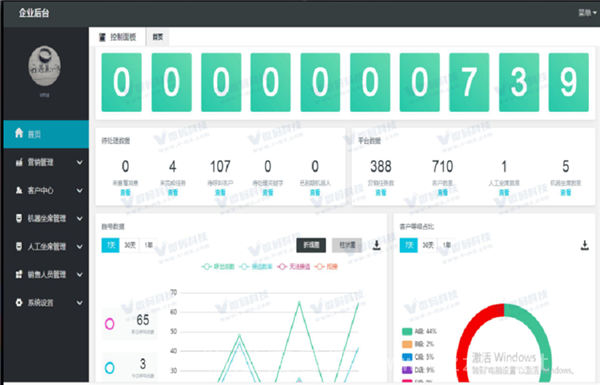Image resolution: width=600 pixels, height=385 pixels.
Task: Open the 机器坐席管理 menu item
Action: [46, 219]
